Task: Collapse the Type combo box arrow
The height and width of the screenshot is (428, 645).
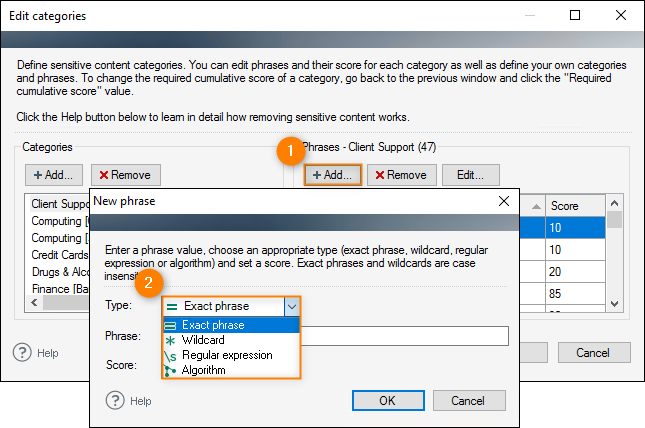Action: pos(292,306)
